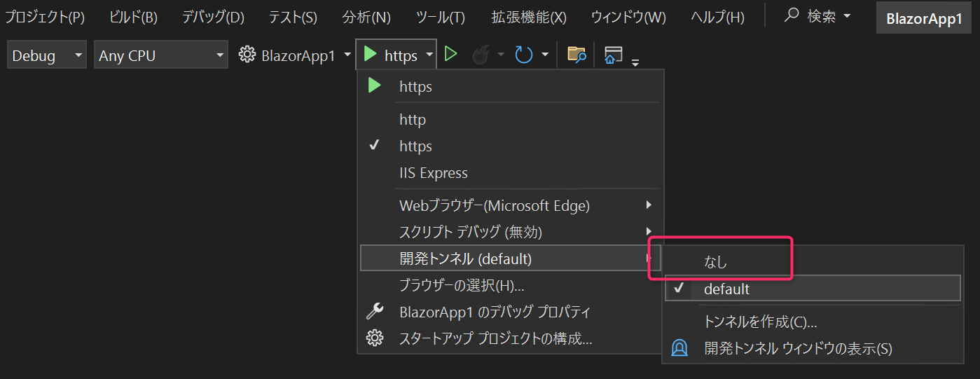
Task: Select the checked https launch profile
Action: 510,146
